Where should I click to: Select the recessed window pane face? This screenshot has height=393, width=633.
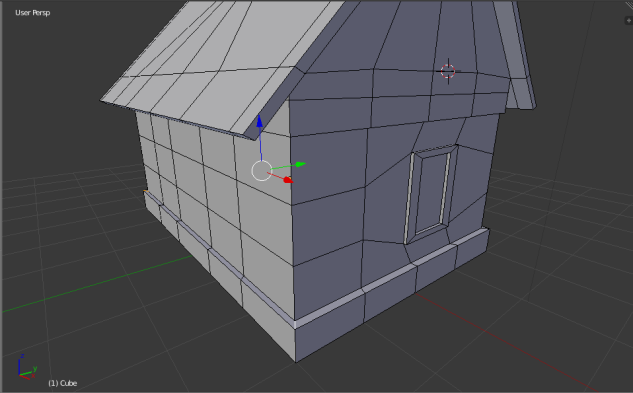(x=431, y=192)
